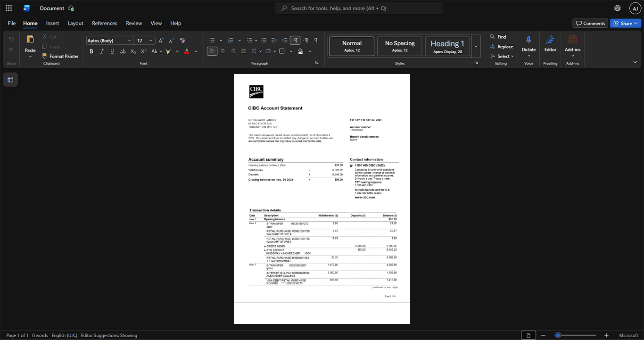
Task: Expand font color options arrow
Action: 196,51
